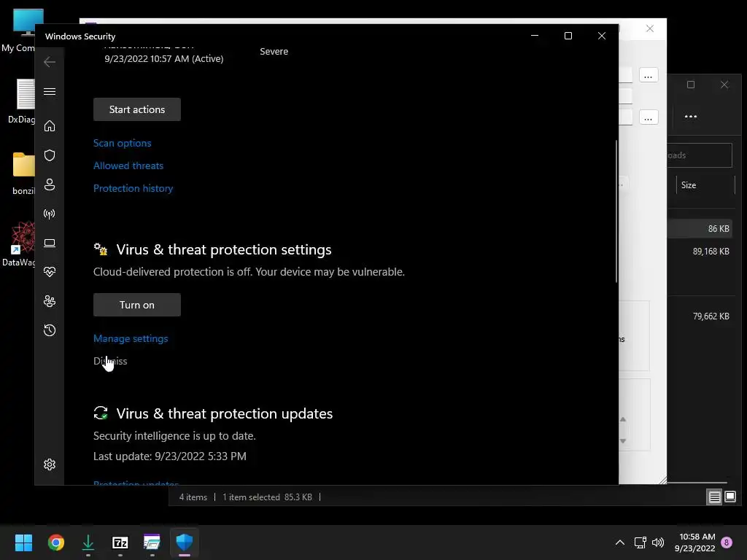Turn on cloud-delivered protection

[x=136, y=305]
